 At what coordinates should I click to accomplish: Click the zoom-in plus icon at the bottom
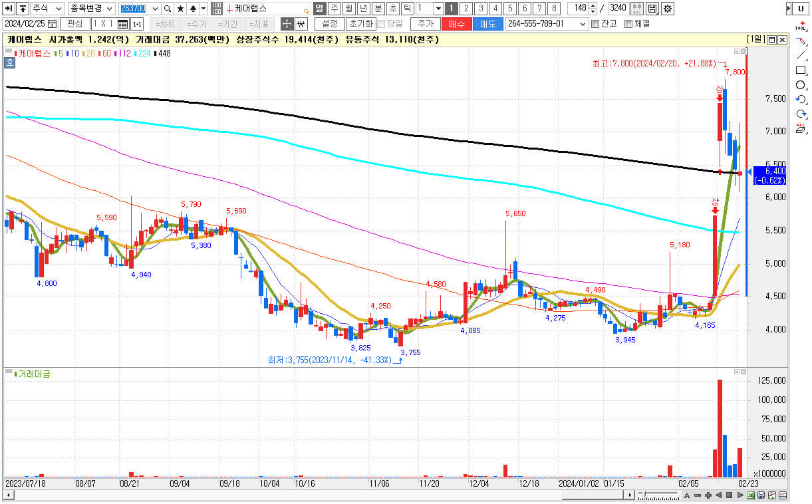pos(708,495)
